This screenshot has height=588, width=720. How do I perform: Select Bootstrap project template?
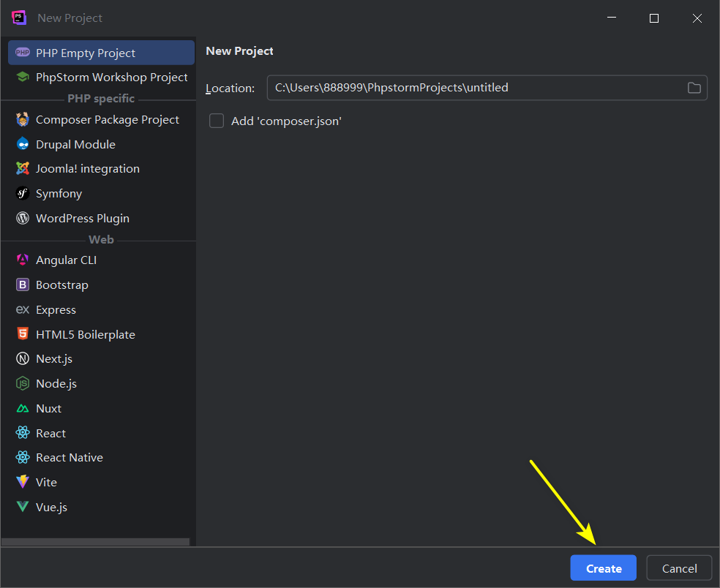(x=101, y=284)
